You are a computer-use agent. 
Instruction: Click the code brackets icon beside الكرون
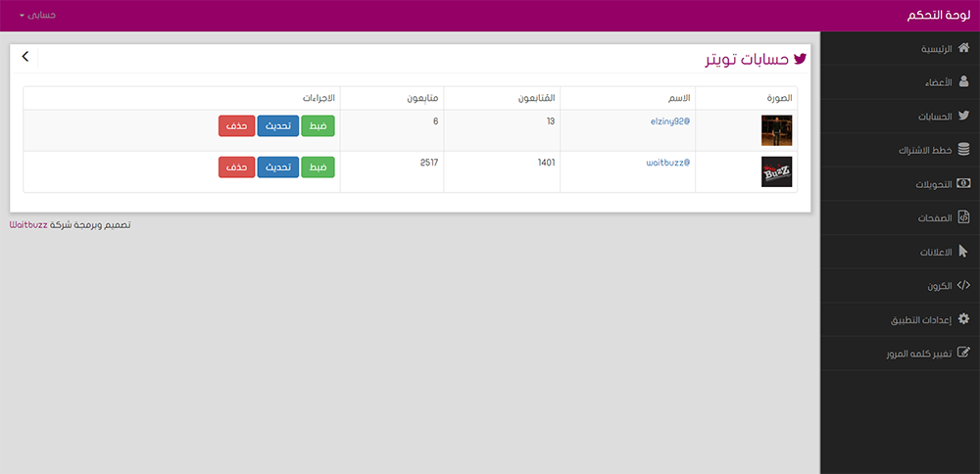[963, 285]
